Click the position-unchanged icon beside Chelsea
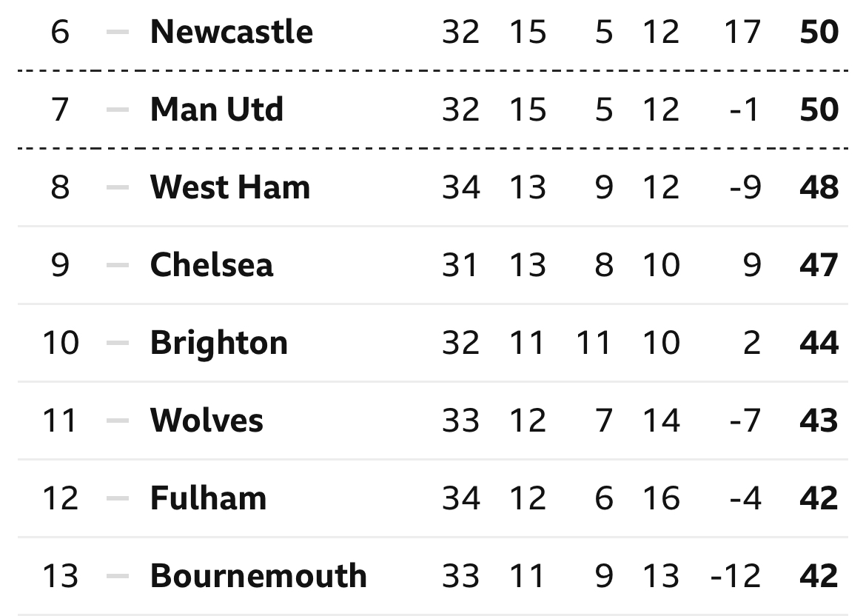The image size is (866, 616). pyautogui.click(x=118, y=265)
